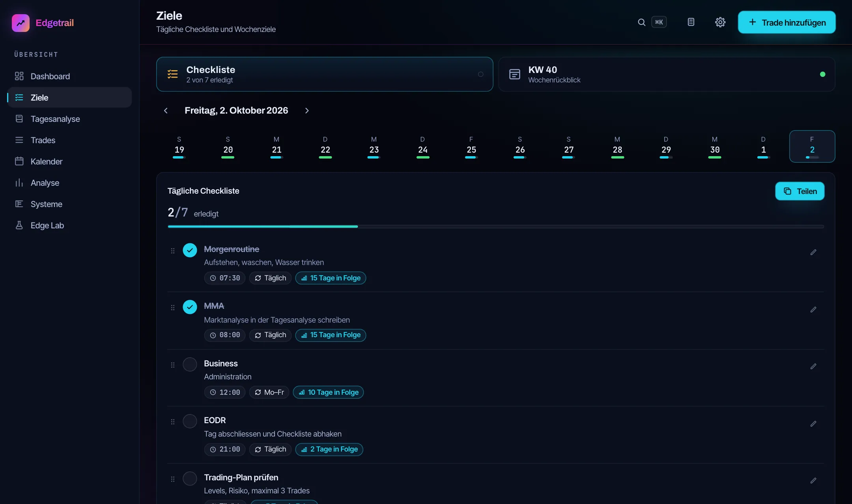Grab the drag handle of Business
Screen dimensions: 852x504
173,365
